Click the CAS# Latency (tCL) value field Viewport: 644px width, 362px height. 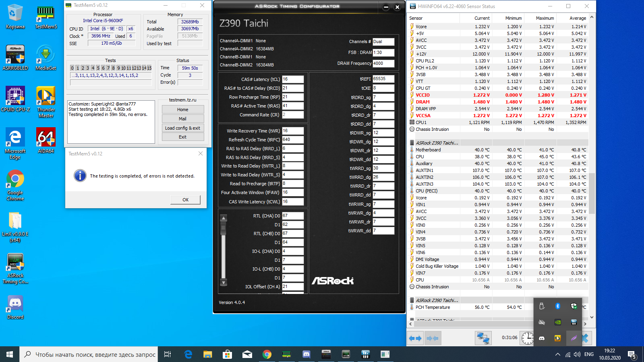pos(293,79)
